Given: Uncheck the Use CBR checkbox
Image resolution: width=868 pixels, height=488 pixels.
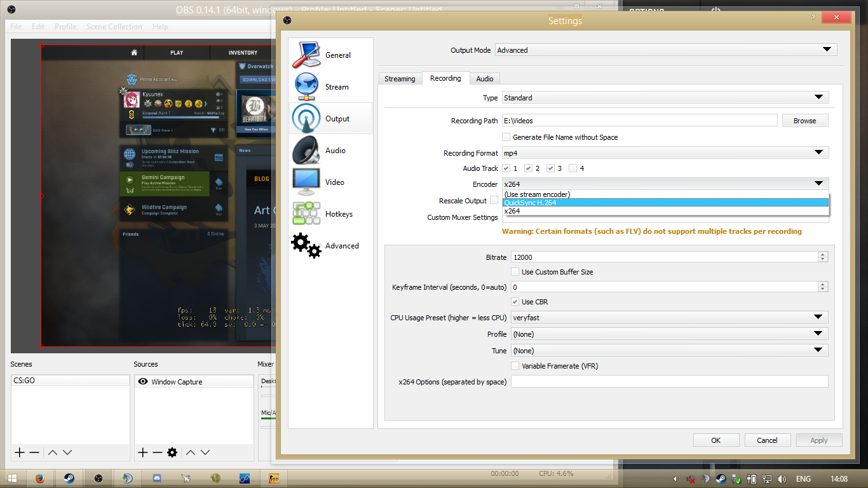Looking at the screenshot, I should click(x=515, y=302).
